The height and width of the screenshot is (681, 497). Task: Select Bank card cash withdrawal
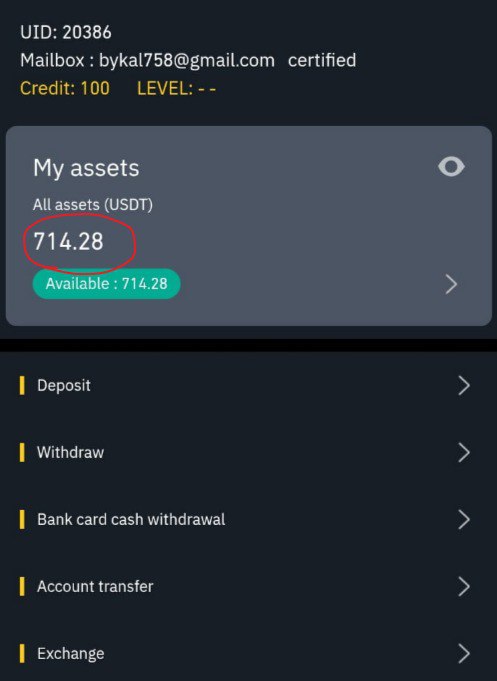coord(248,519)
